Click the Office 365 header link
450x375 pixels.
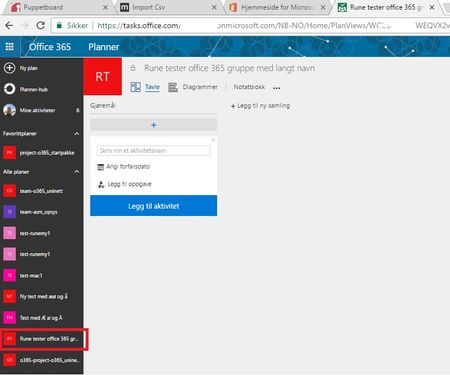(50, 47)
